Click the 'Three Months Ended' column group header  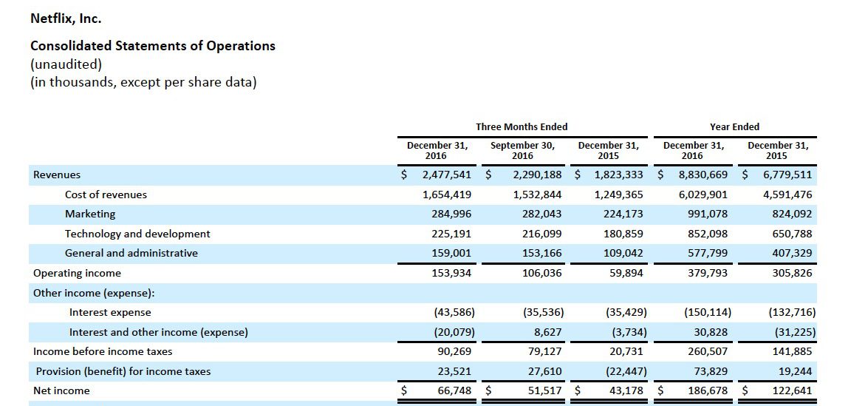pos(522,126)
